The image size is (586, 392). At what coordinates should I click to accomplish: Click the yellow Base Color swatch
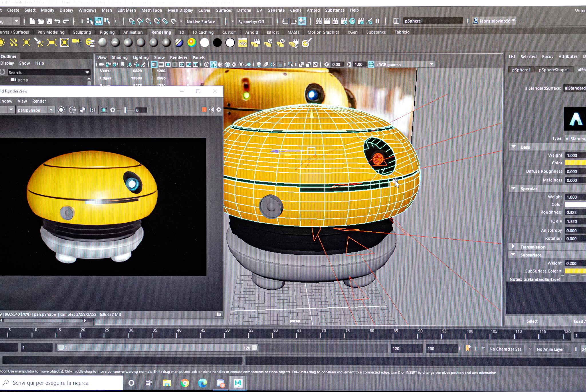point(575,163)
